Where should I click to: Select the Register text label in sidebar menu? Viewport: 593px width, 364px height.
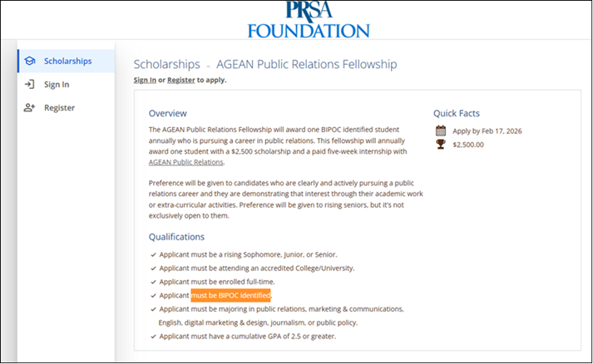point(59,108)
